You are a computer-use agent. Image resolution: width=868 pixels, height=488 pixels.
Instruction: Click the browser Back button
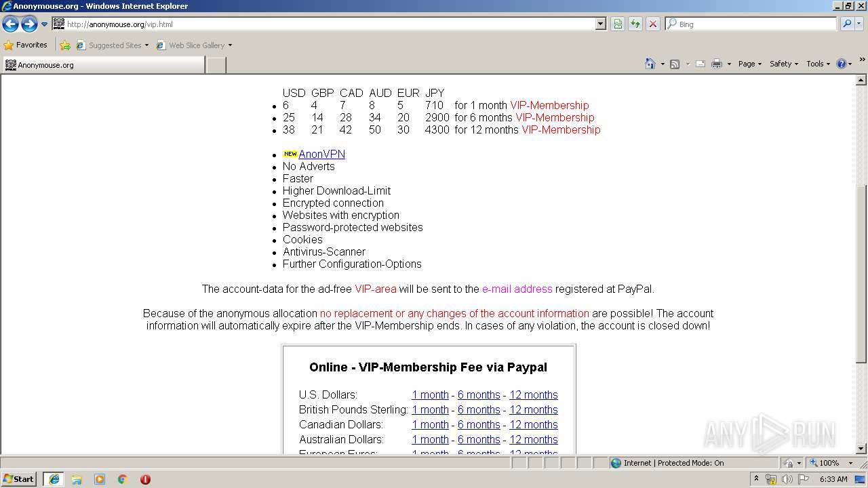(10, 24)
